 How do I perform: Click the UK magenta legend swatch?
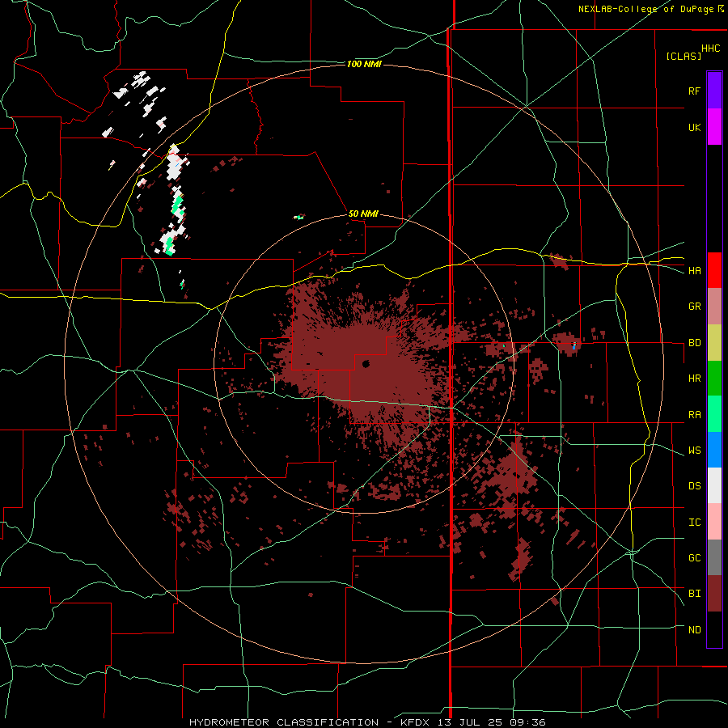click(714, 127)
